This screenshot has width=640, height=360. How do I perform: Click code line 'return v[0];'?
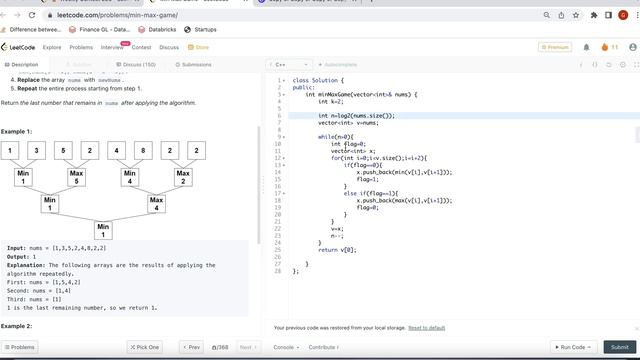337,250
